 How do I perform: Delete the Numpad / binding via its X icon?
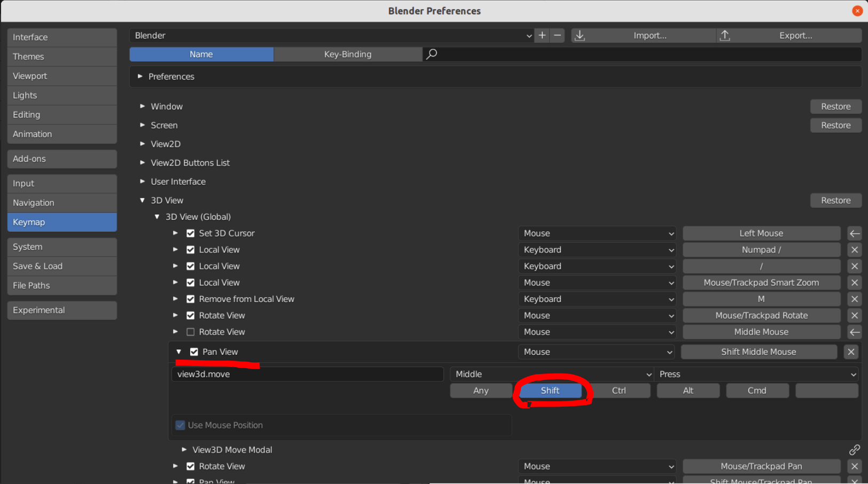coord(854,250)
